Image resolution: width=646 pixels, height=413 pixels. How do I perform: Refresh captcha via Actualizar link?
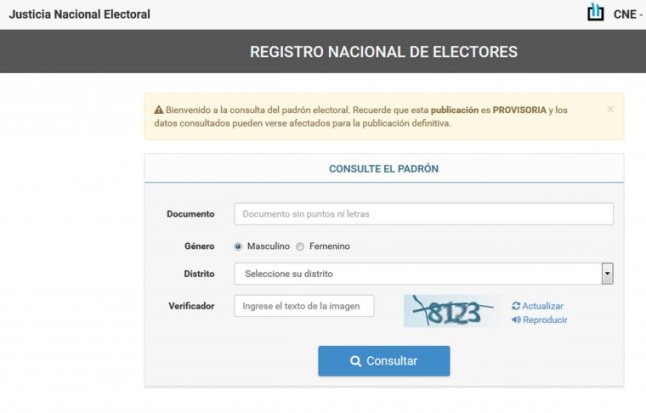538,306
